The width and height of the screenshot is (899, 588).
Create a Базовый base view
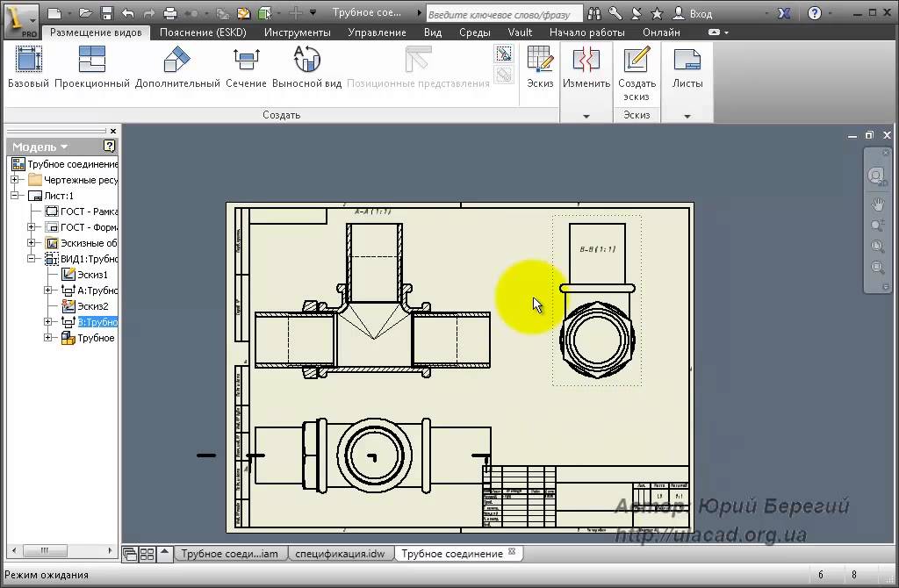tap(29, 67)
